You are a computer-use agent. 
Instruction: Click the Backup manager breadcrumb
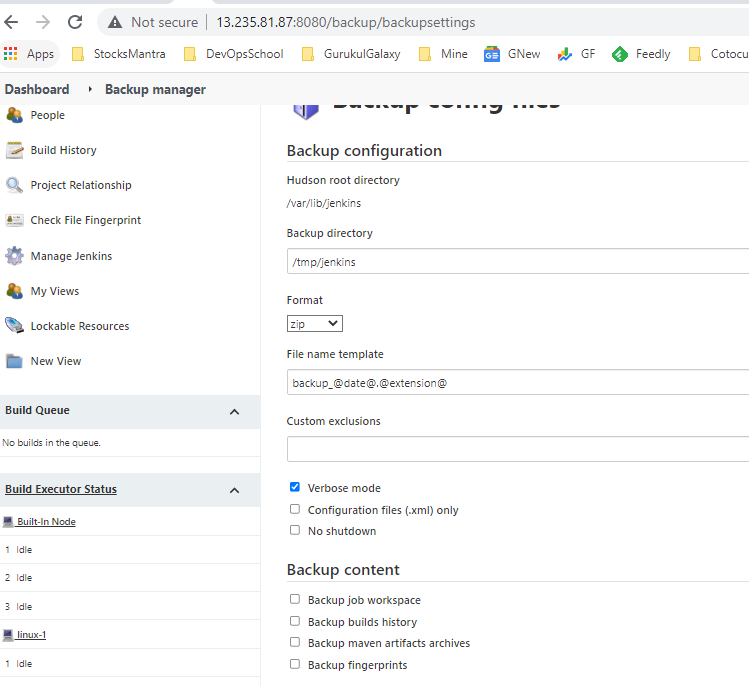click(155, 90)
